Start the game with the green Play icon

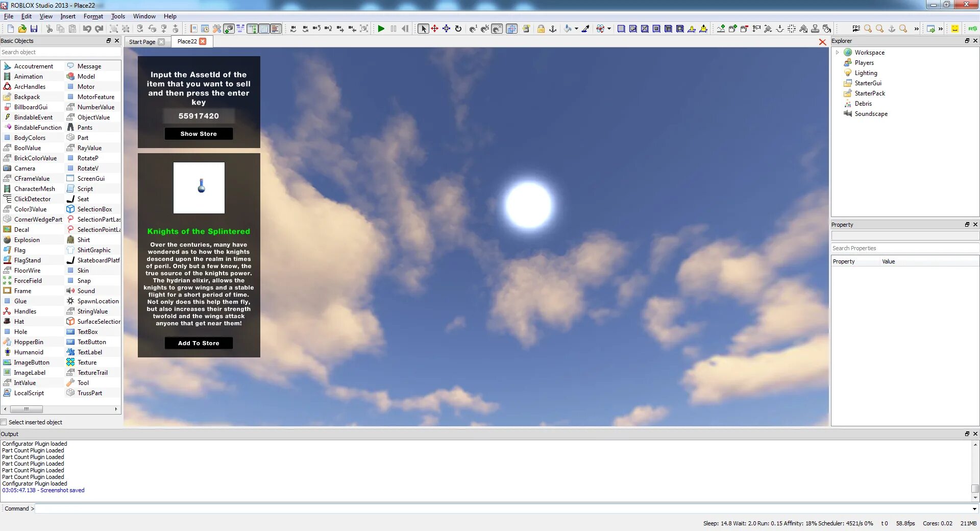tap(381, 29)
